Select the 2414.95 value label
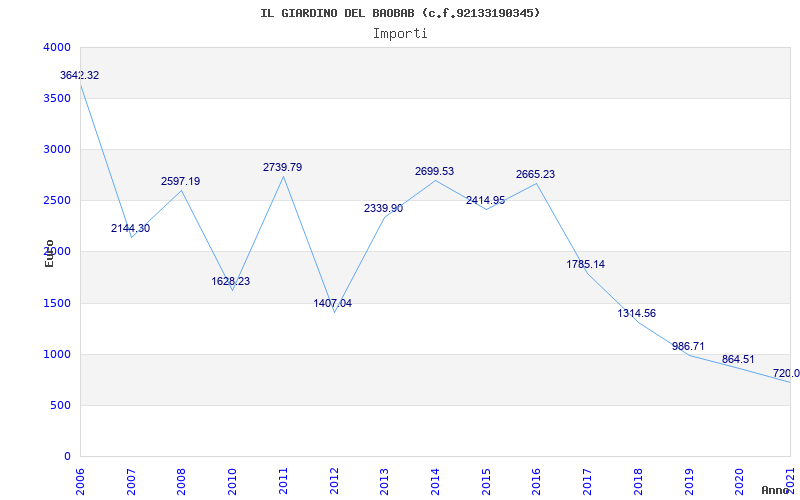 coord(485,201)
